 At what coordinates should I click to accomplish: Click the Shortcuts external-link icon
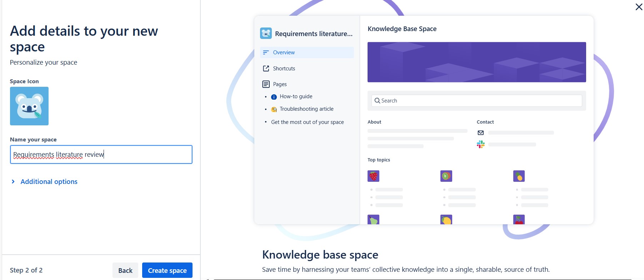(266, 68)
